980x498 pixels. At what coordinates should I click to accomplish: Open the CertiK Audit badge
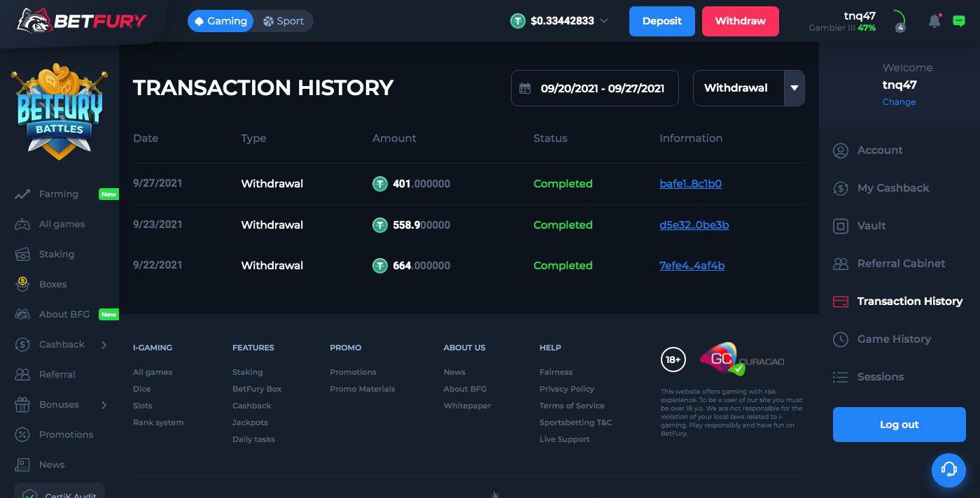(x=59, y=491)
